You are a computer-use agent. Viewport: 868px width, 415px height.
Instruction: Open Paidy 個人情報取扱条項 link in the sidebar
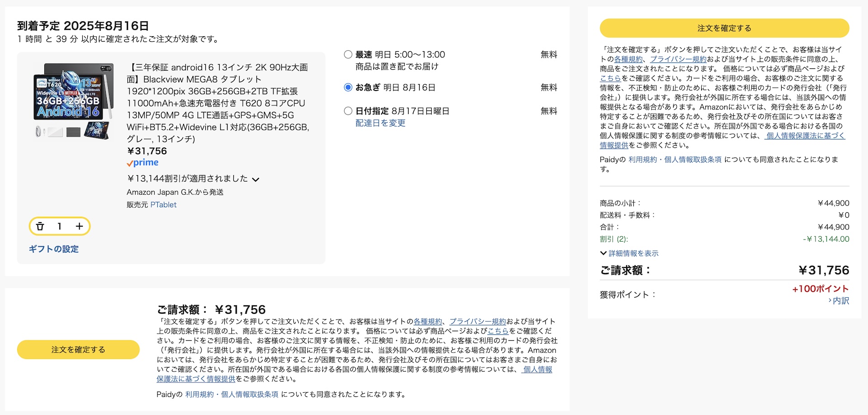693,160
